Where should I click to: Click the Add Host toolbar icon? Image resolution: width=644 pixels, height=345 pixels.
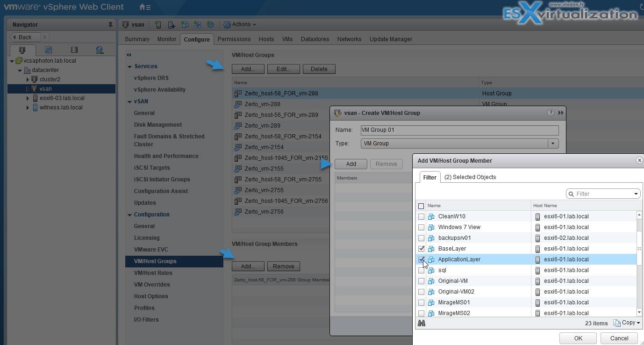click(x=158, y=24)
